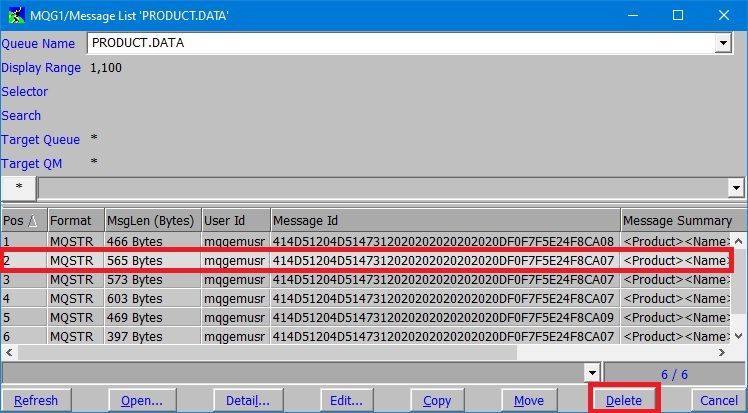Viewport: 748px width, 413px height.
Task: Click the mqgemusr User Id in row 4
Action: (x=234, y=299)
